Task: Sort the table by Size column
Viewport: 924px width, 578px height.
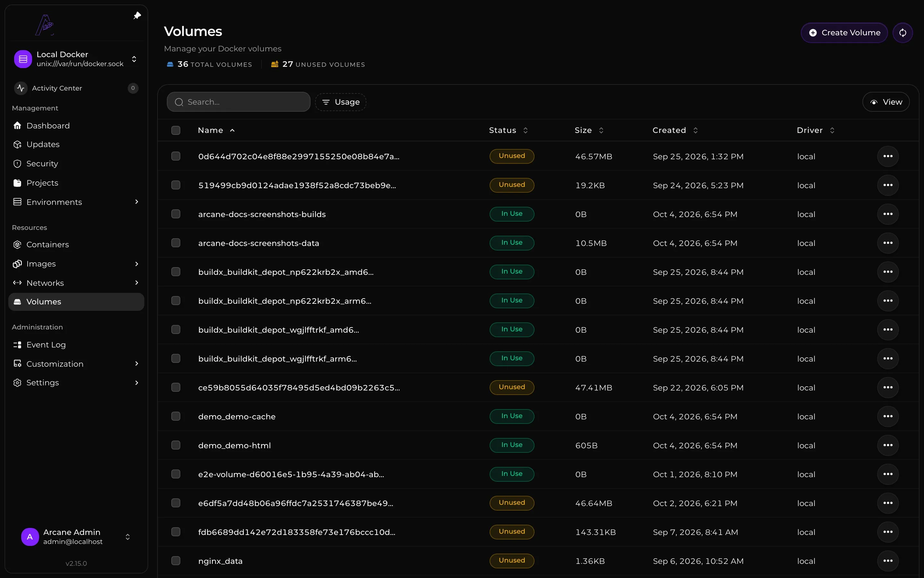Action: coord(589,130)
